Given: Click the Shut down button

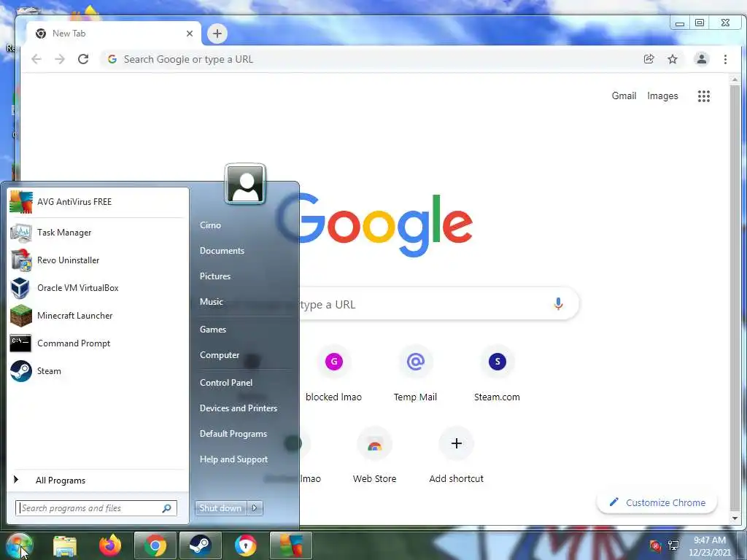Looking at the screenshot, I should click(220, 508).
